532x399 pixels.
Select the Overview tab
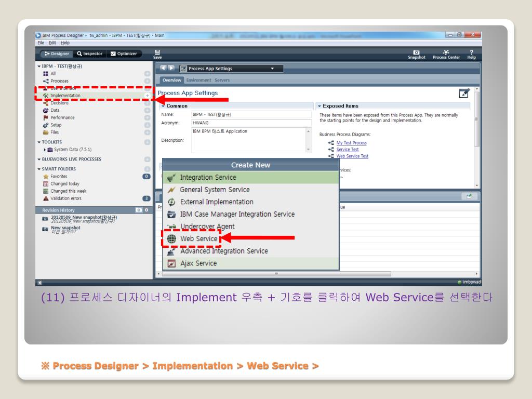171,80
